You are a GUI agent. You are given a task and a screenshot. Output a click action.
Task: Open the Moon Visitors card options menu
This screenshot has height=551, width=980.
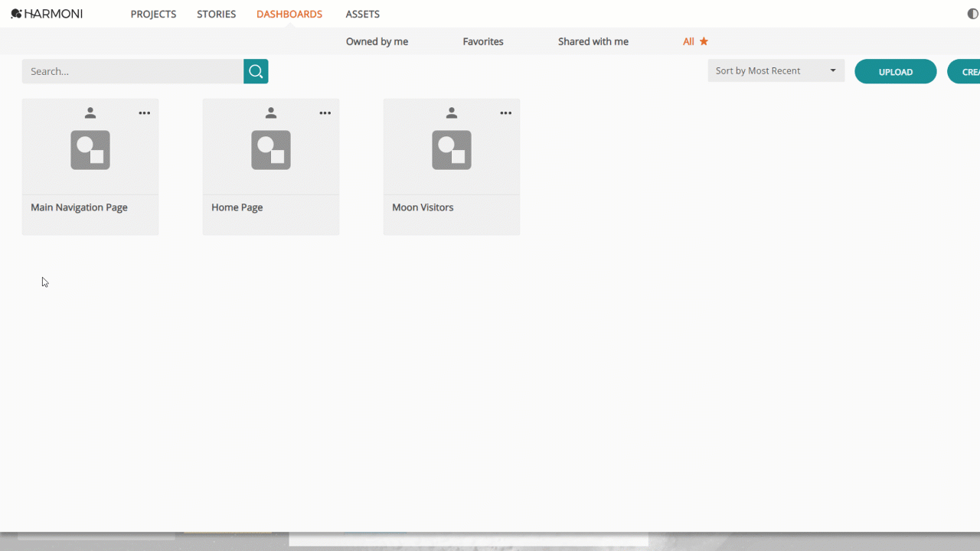pos(505,112)
